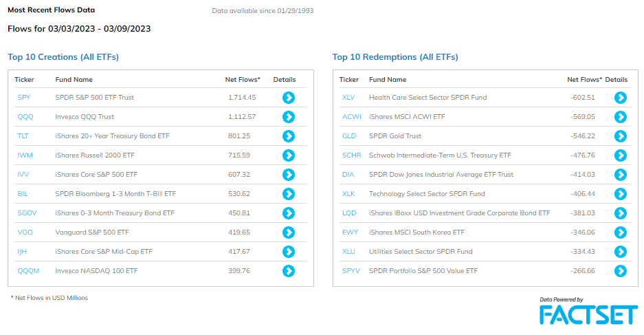Click the Top 10 Creations (All ETFs) heading

(63, 57)
